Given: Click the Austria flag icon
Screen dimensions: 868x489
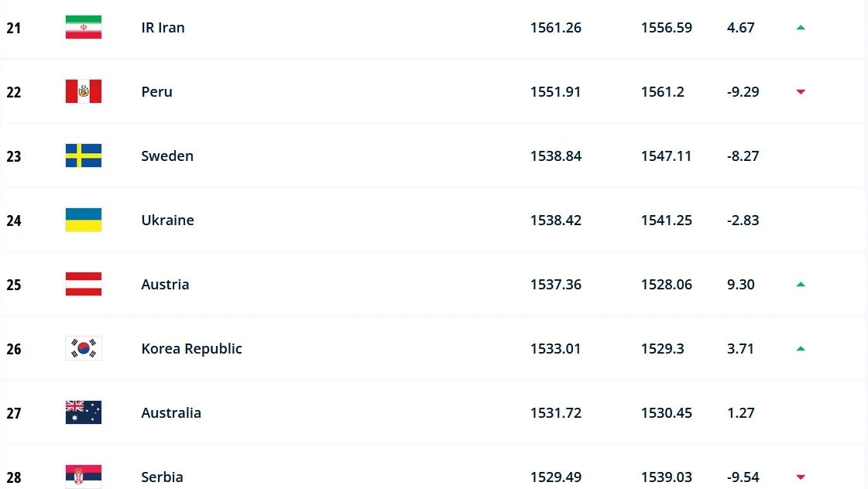Looking at the screenshot, I should [x=83, y=284].
